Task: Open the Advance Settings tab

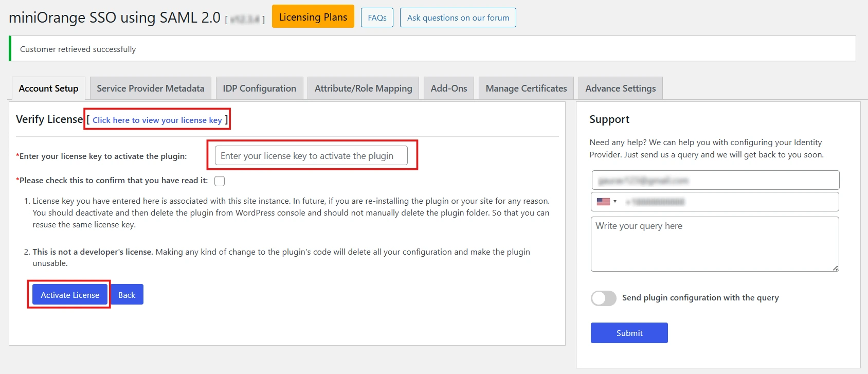Action: [x=620, y=88]
